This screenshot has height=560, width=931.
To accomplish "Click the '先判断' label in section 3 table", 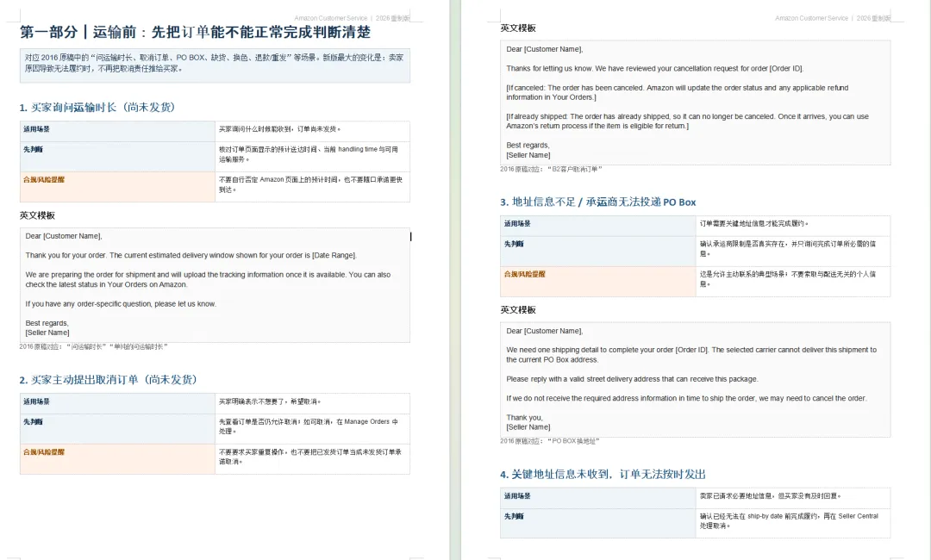I will pos(514,244).
